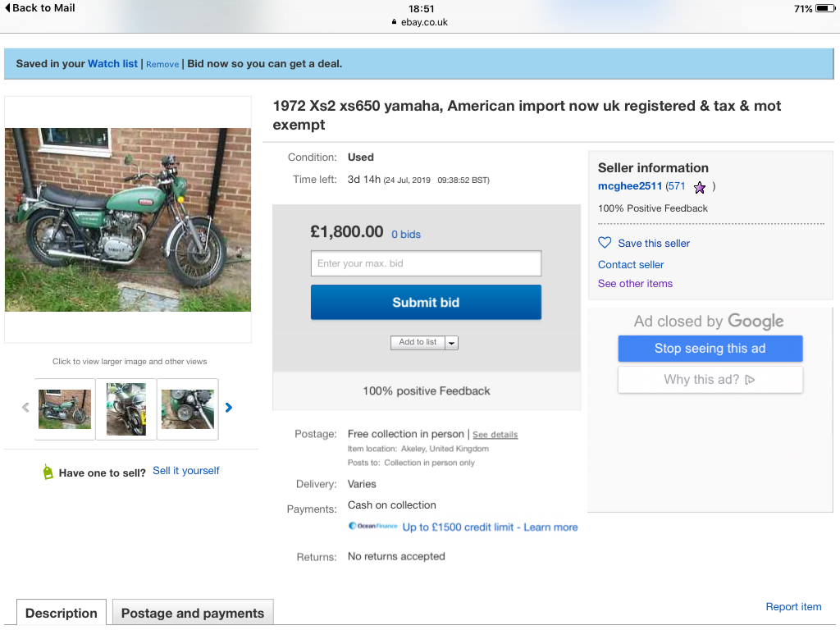Select the Description tab
Viewport: 840px width, 630px height.
pos(62,613)
